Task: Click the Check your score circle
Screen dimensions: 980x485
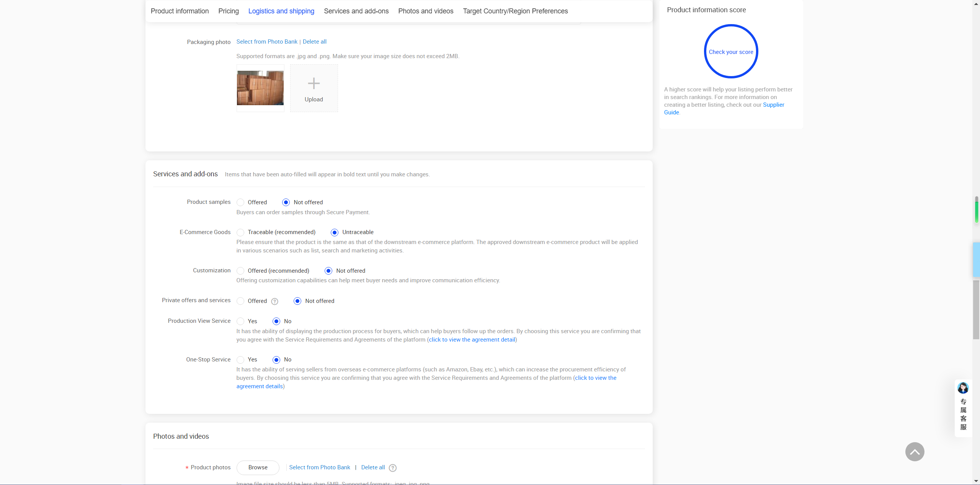Action: (x=730, y=52)
